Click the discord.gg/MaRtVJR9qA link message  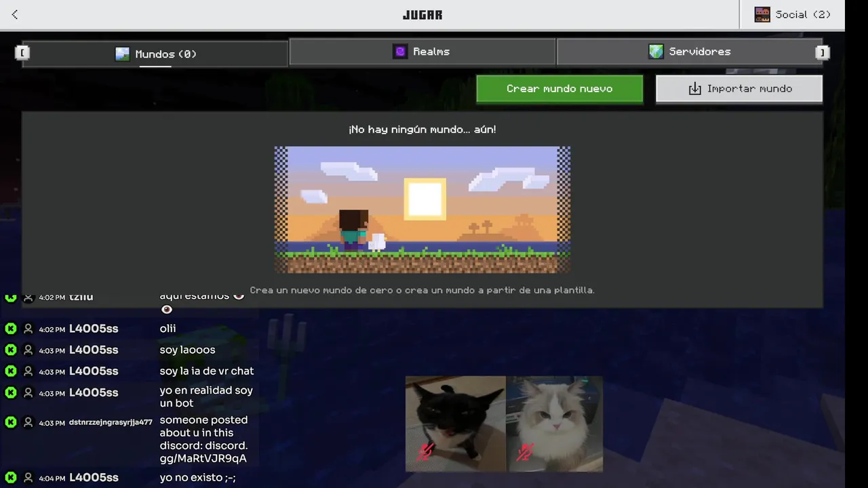(203, 439)
